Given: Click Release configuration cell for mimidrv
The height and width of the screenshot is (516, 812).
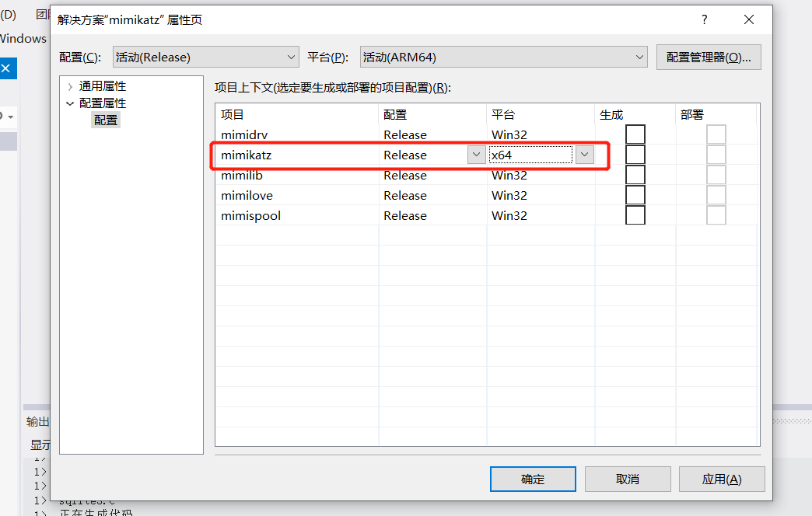Looking at the screenshot, I should coord(433,134).
